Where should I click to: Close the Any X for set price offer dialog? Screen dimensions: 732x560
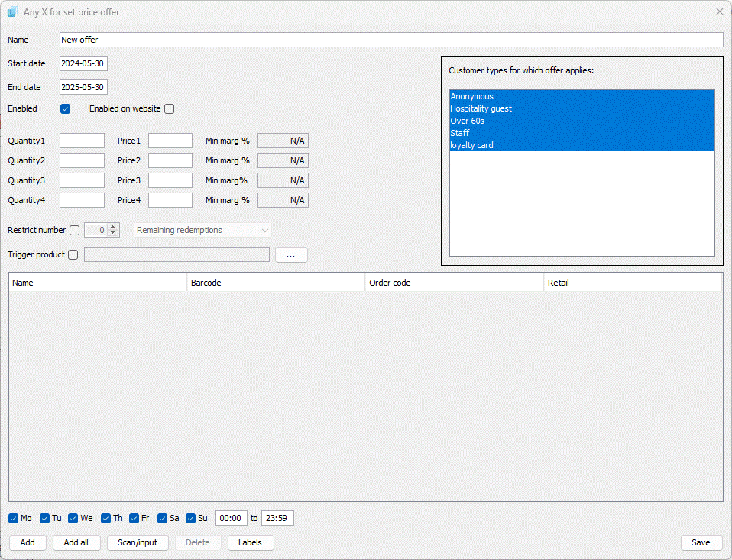click(x=720, y=11)
